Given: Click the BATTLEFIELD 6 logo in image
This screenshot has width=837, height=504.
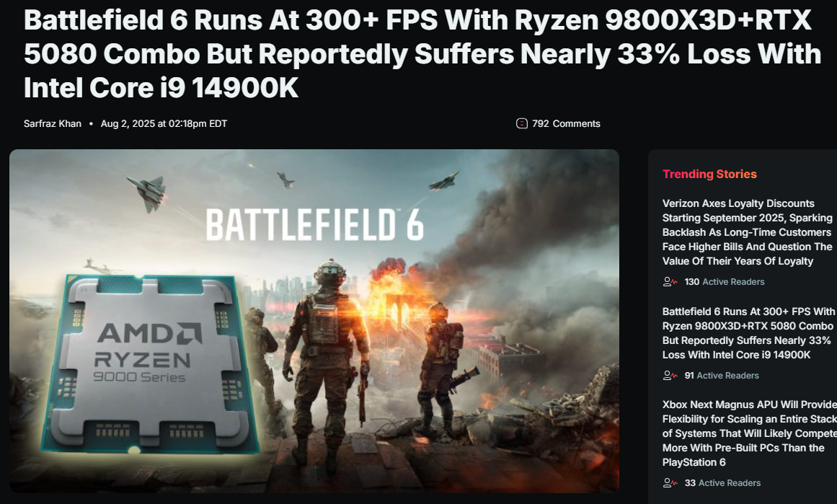Looking at the screenshot, I should (315, 225).
